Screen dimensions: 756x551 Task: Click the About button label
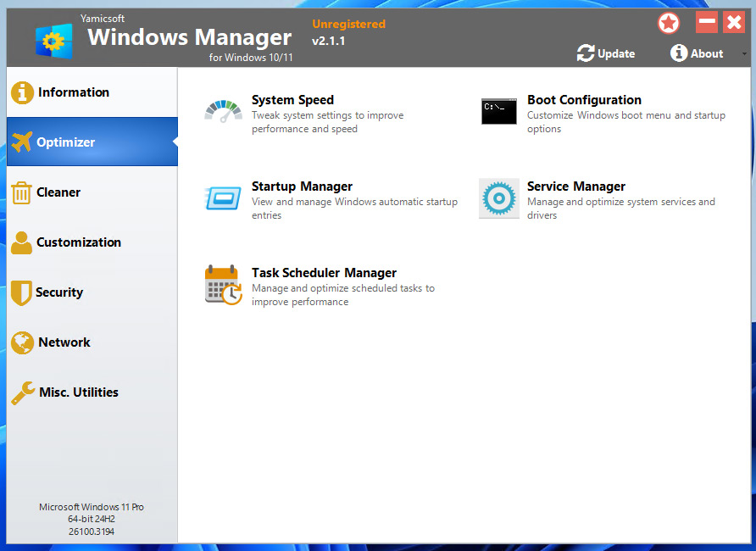tap(707, 53)
